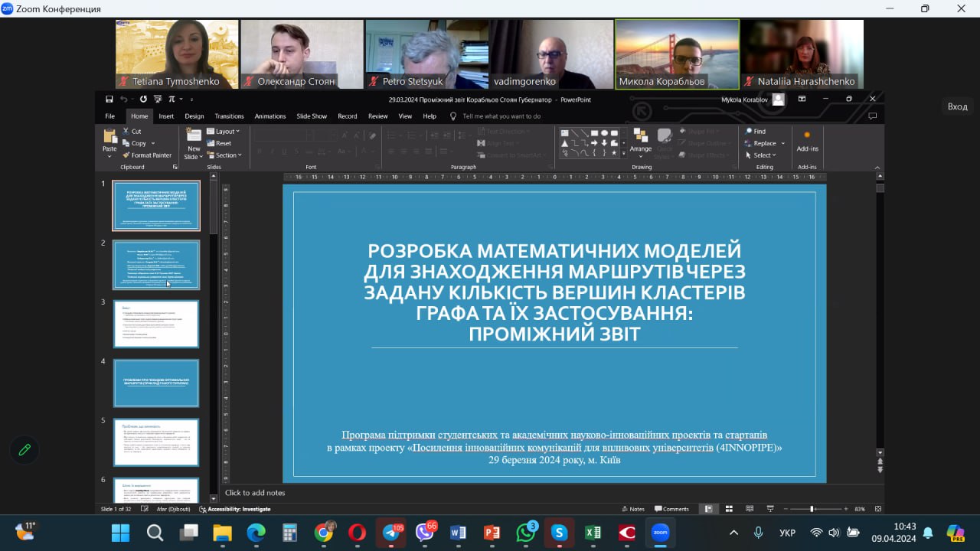Click Mykola Korablov account name
Image resolution: width=980 pixels, height=551 pixels.
(x=743, y=99)
